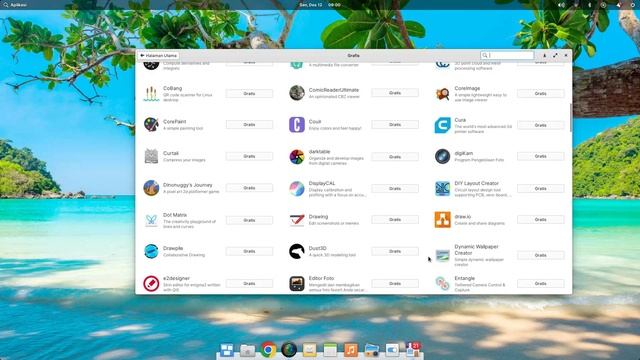The width and height of the screenshot is (640, 360).
Task: Launch Google Chrome from dock
Action: click(x=268, y=350)
